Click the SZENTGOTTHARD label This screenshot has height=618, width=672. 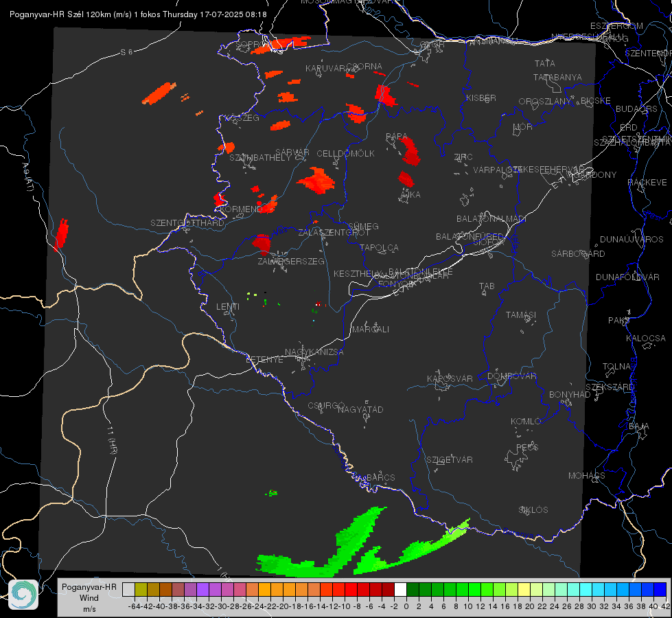(x=187, y=222)
